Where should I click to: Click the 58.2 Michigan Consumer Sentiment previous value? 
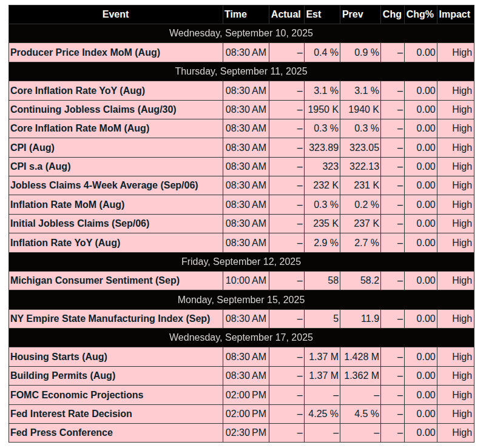360,280
